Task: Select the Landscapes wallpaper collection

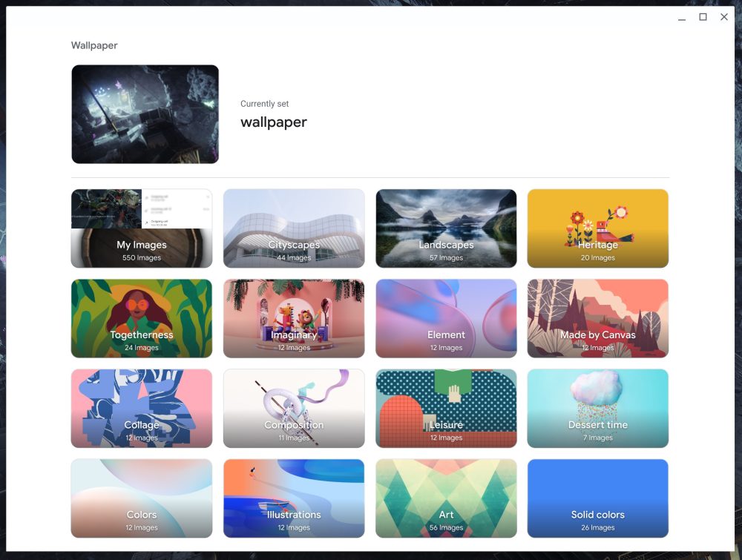Action: pos(446,228)
